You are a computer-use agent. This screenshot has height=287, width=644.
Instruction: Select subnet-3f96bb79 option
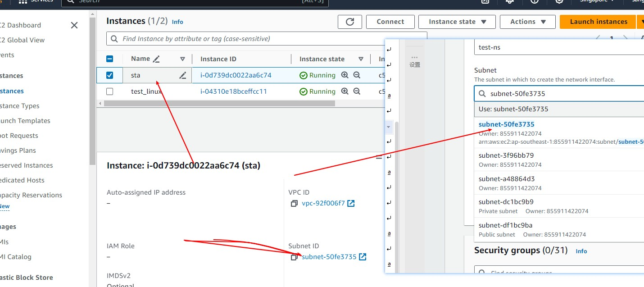(x=559, y=159)
